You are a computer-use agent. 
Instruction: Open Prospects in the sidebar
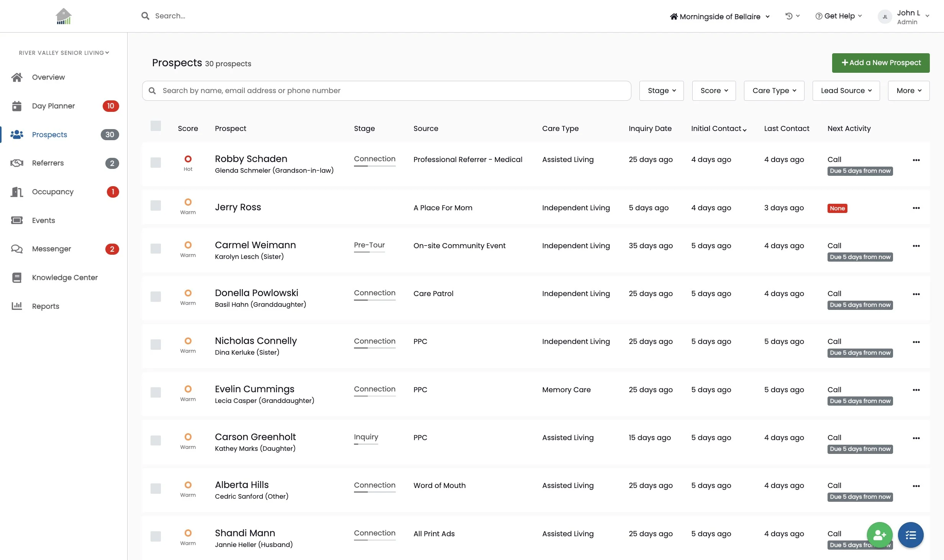[x=49, y=135]
